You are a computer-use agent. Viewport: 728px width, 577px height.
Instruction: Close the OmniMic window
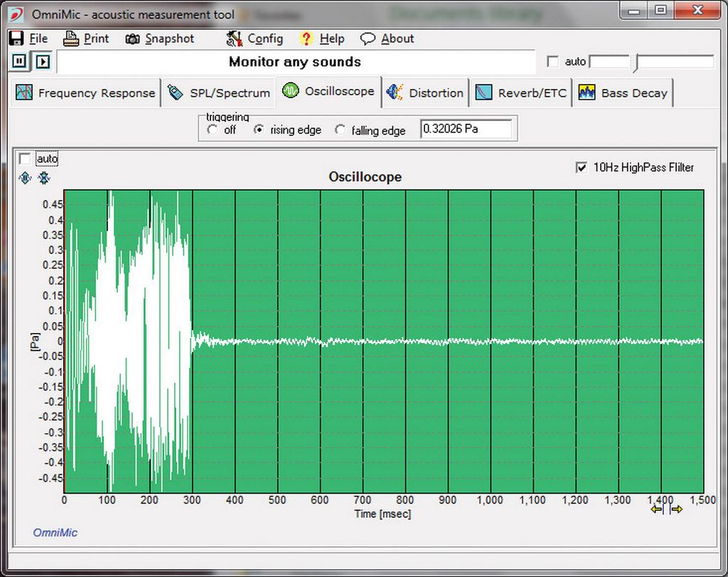697,10
